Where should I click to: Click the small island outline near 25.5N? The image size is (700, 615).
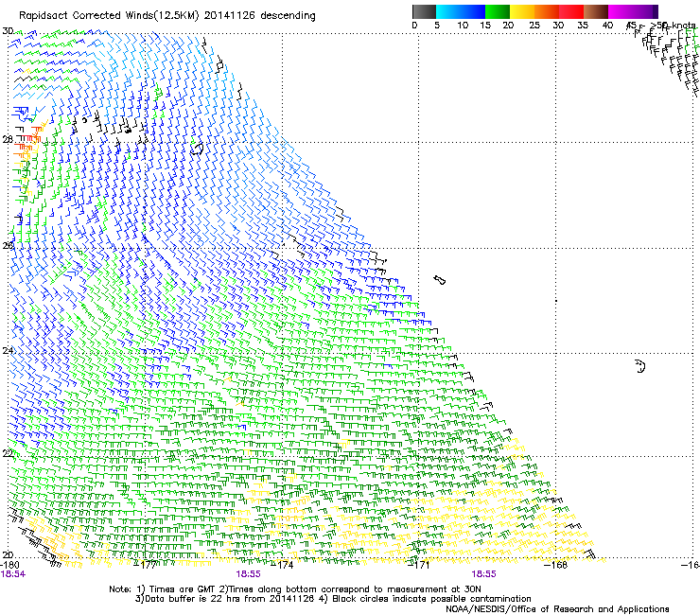coord(440,280)
